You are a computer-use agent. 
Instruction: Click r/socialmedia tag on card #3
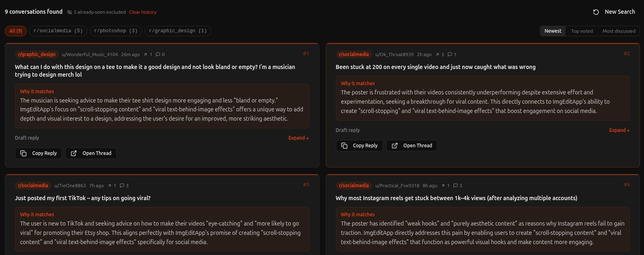tap(33, 186)
